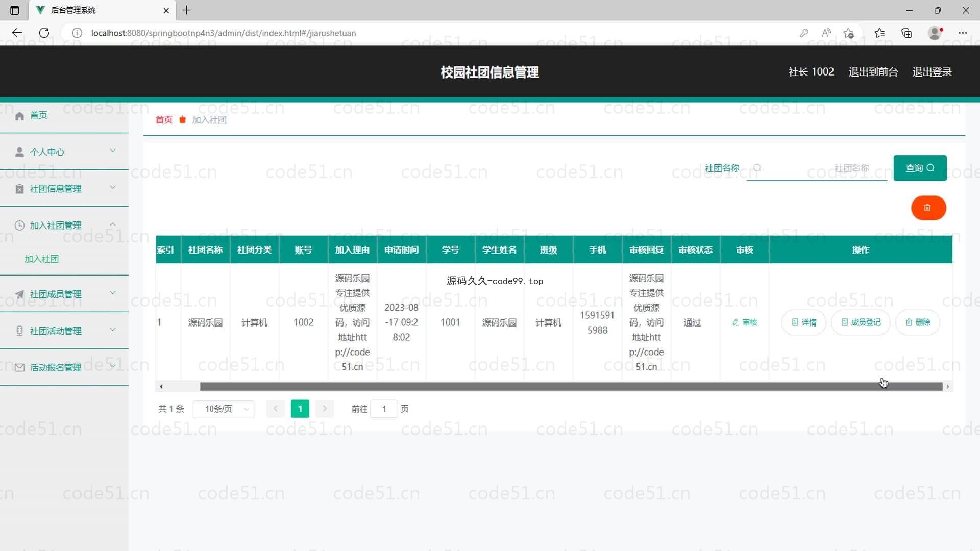The width and height of the screenshot is (980, 551).
Task: Click the 通过 status cell
Action: [x=693, y=322]
